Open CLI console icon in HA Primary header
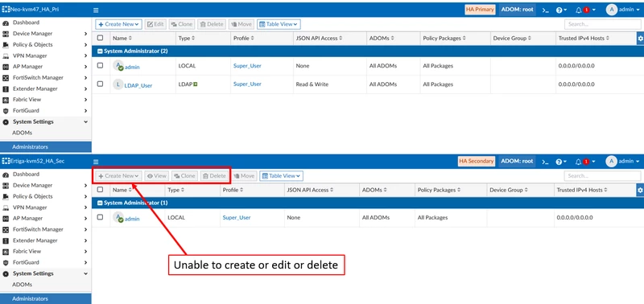Viewport: 644px width, 304px height. click(545, 10)
